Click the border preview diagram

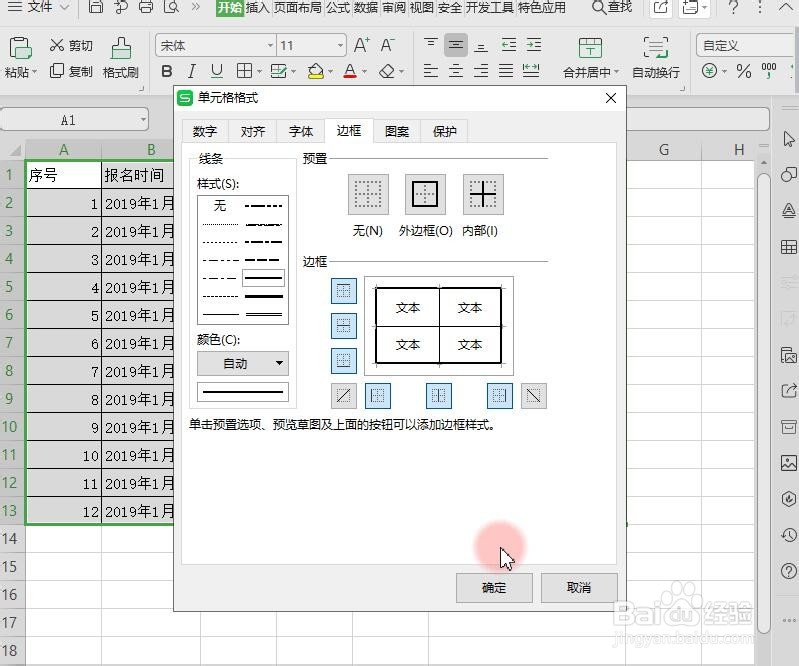[439, 326]
